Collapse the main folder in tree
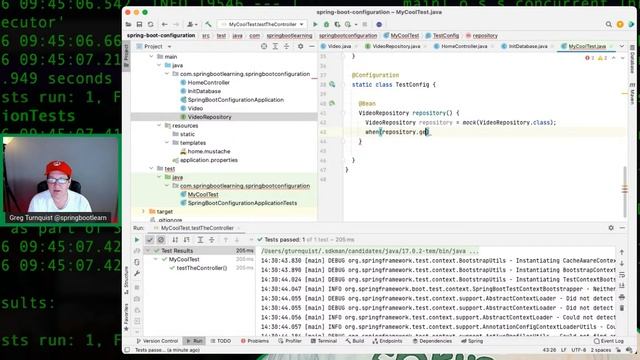 pos(152,57)
